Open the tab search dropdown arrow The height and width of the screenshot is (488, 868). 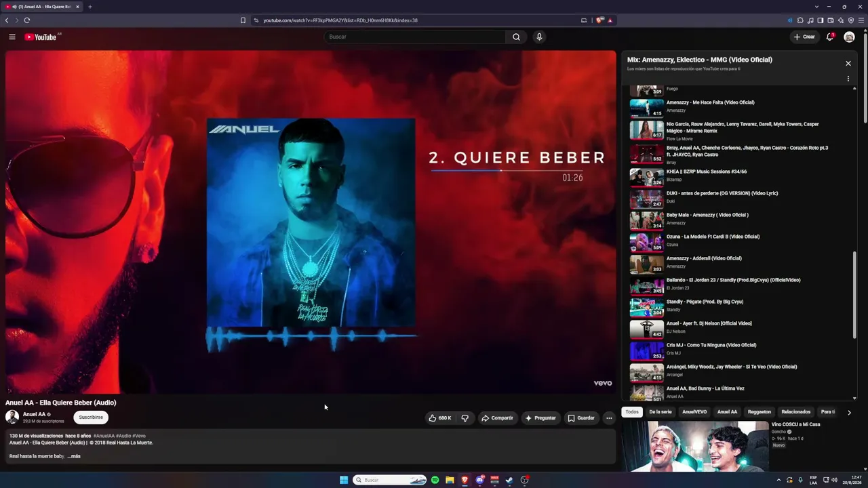(817, 7)
